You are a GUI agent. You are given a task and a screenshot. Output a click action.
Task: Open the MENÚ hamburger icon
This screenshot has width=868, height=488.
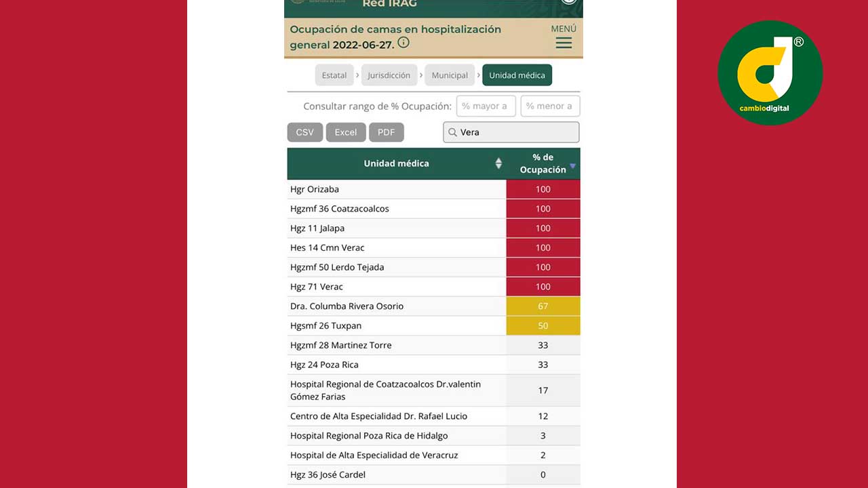[x=564, y=43]
